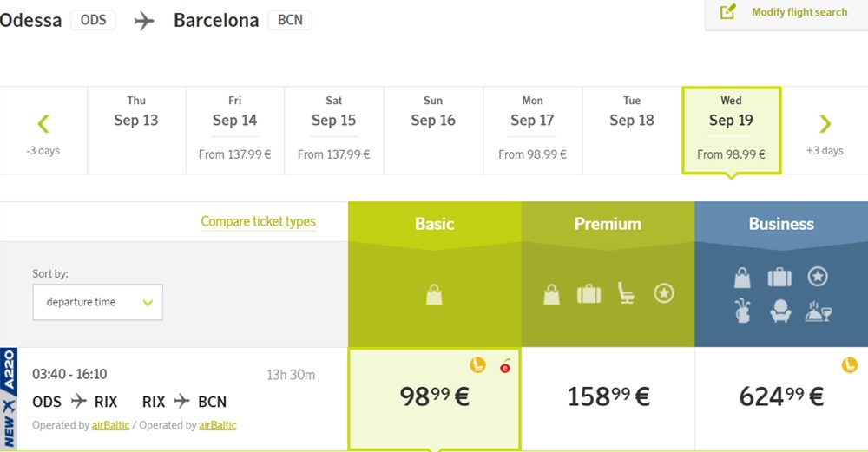Click the star badge icon under Premium
Viewport: 868px width, 452px height.
click(663, 294)
